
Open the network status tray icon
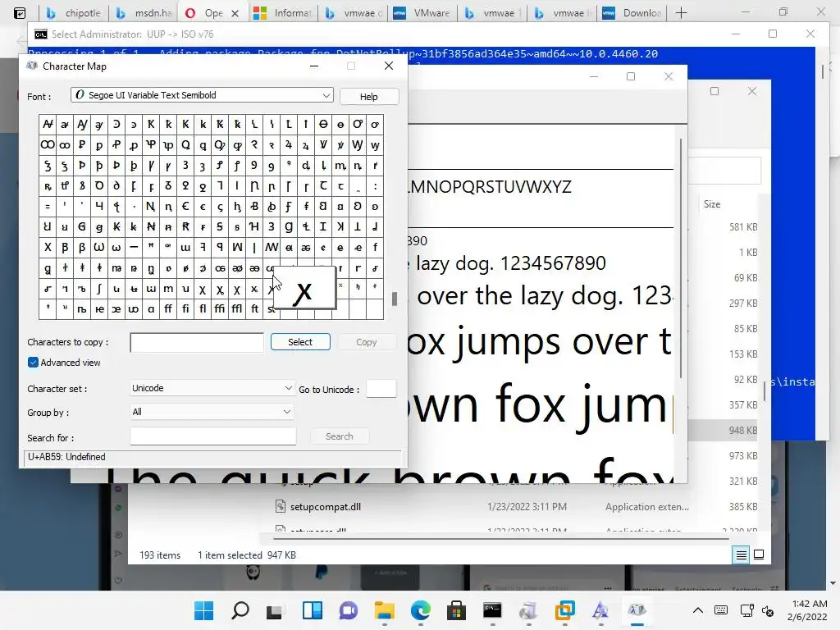[746, 610]
